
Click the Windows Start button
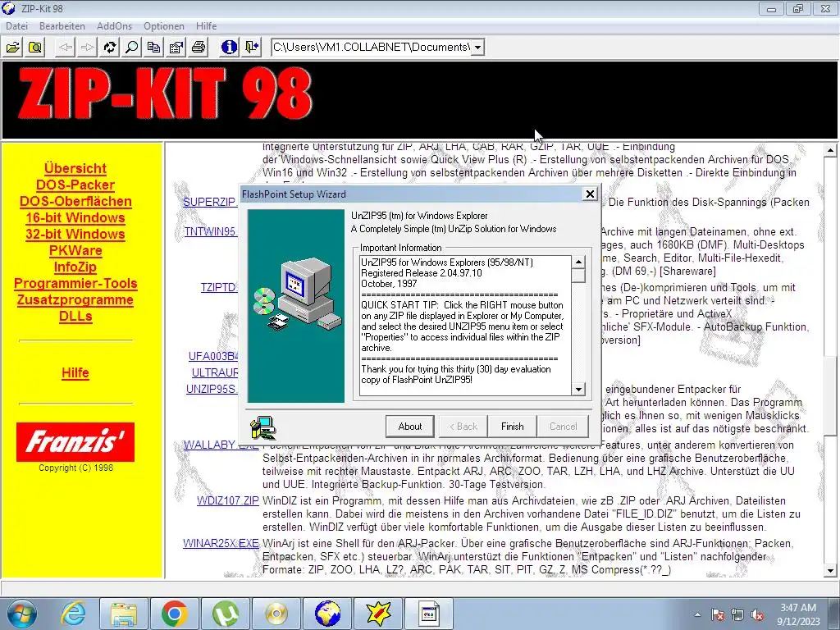click(x=21, y=614)
